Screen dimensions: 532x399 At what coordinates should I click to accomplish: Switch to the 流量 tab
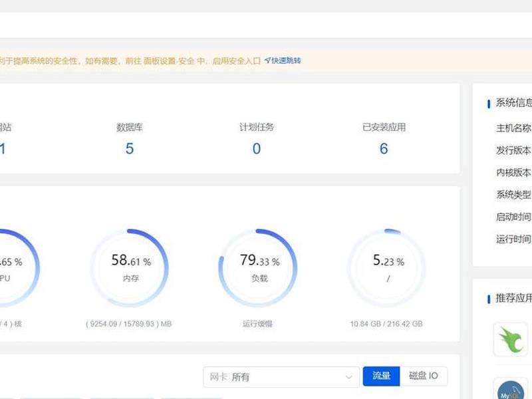point(381,376)
